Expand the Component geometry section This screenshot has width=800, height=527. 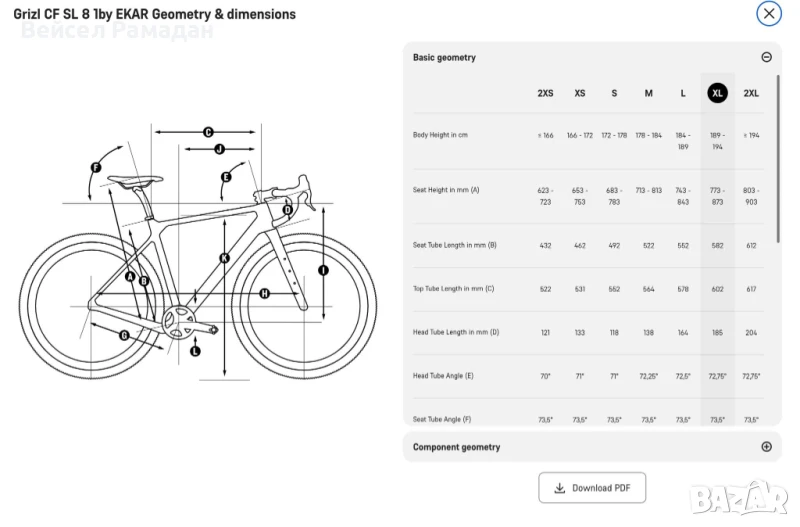[766, 447]
